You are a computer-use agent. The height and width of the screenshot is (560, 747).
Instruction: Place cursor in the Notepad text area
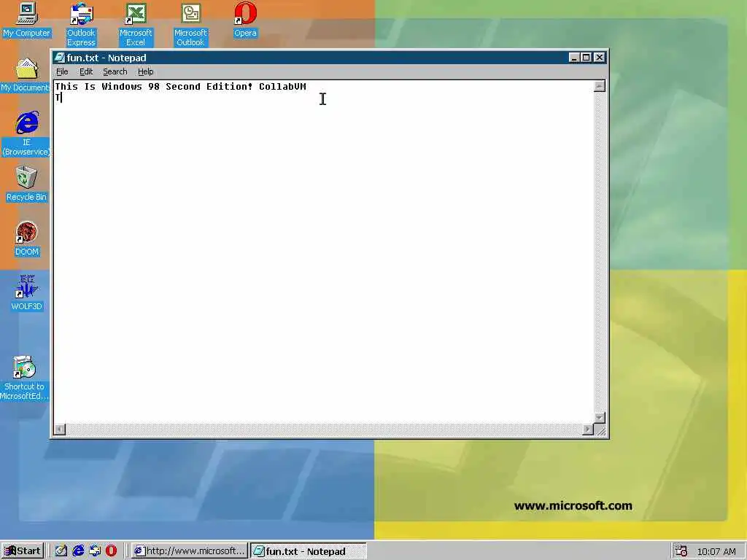coord(324,252)
